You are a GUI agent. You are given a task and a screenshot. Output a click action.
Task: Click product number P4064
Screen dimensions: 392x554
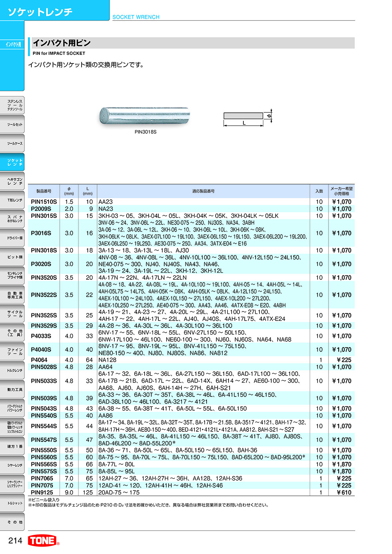pos(39,360)
